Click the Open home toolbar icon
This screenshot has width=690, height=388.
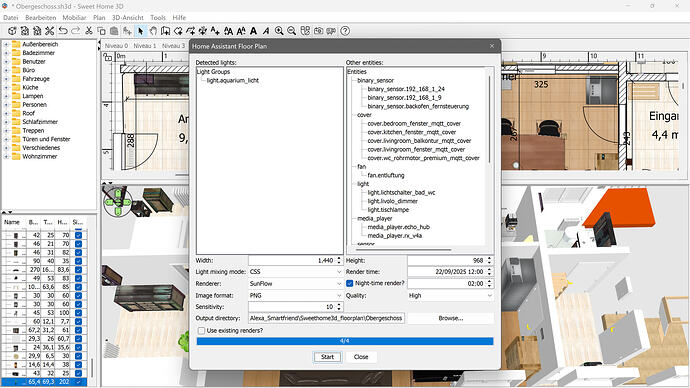click(x=25, y=31)
